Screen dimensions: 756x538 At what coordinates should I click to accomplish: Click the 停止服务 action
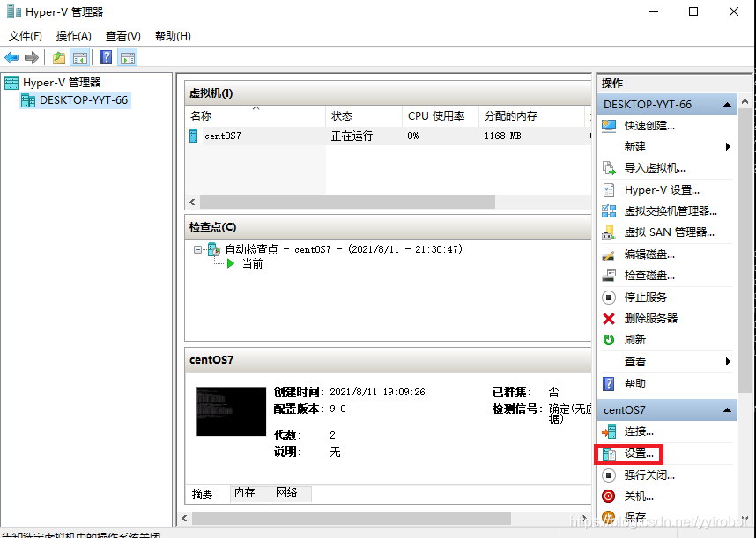point(645,297)
